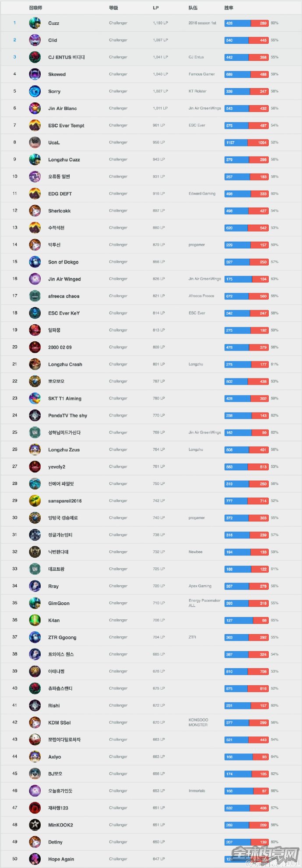
Task: Select the champion icon next to Rray
Action: click(35, 586)
